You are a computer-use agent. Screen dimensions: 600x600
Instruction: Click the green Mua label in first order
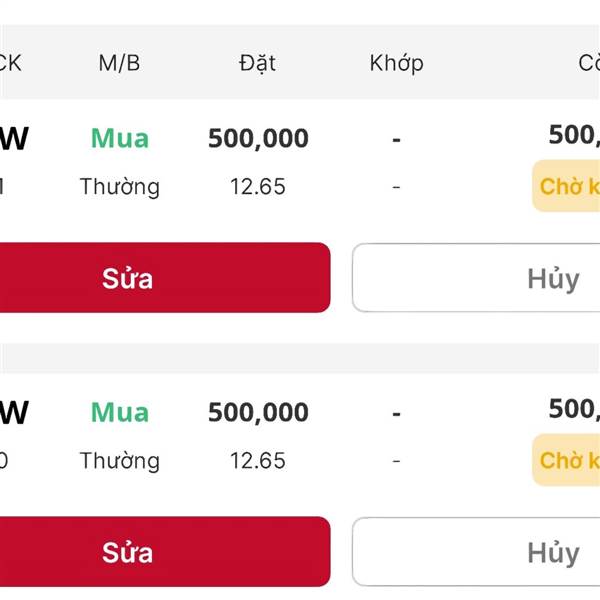[x=120, y=138]
